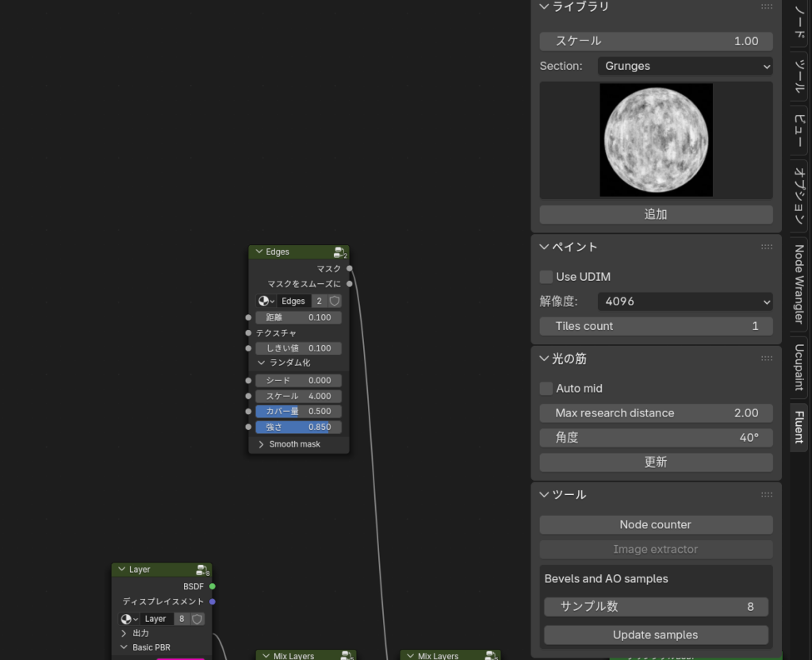Click the moon grunge texture thumbnail
The height and width of the screenshot is (660, 812).
(x=656, y=140)
